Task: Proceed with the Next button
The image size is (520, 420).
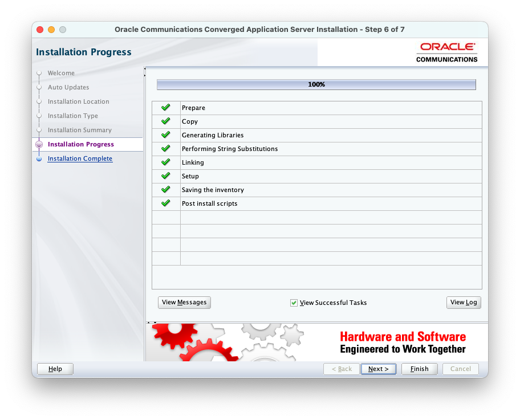Action: click(x=379, y=369)
